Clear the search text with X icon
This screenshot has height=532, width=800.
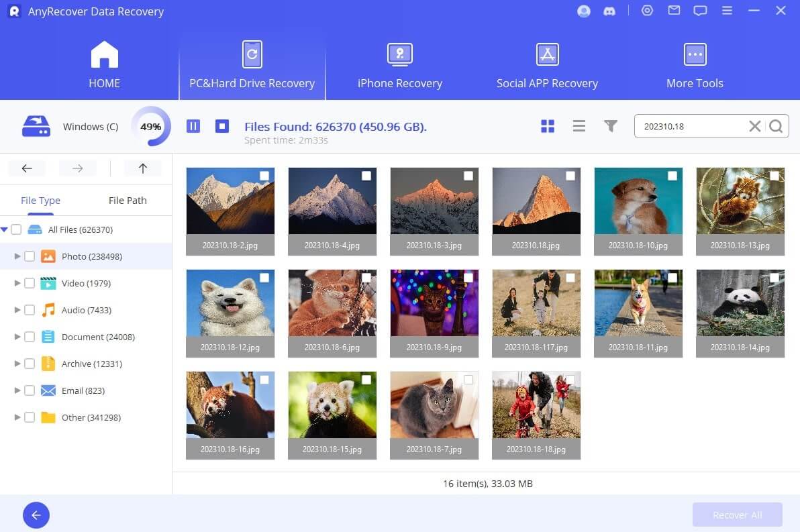pos(754,126)
